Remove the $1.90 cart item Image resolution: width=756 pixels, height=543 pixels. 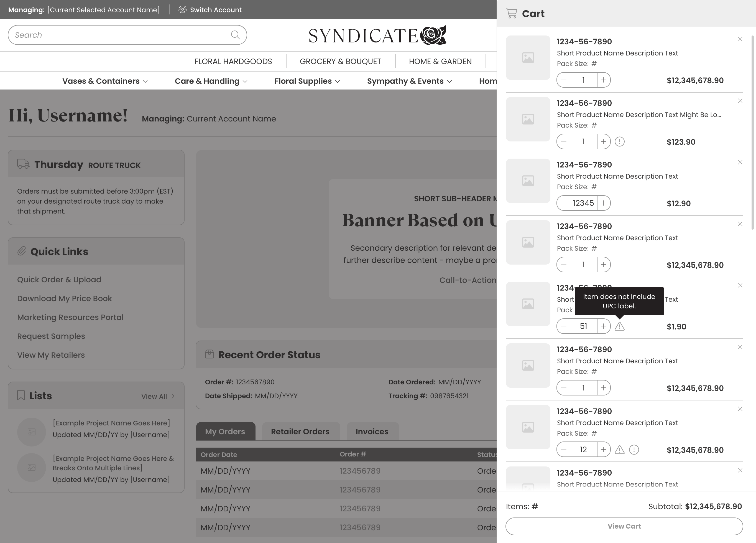pos(740,286)
